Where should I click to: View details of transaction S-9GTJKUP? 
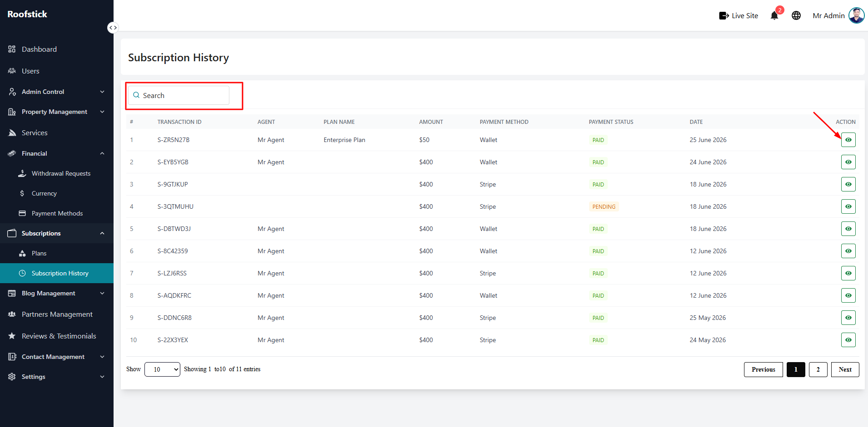pos(848,184)
